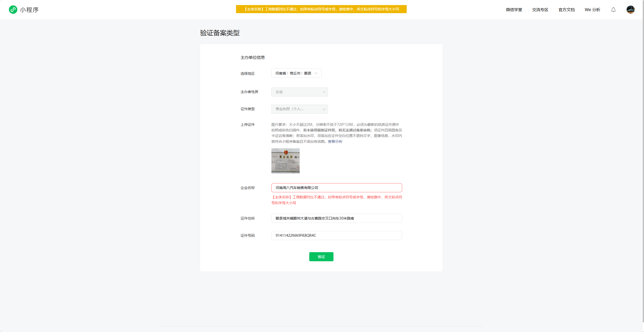Open We 分析 in top navigation
Viewport: 644px width, 332px height.
tap(592, 10)
